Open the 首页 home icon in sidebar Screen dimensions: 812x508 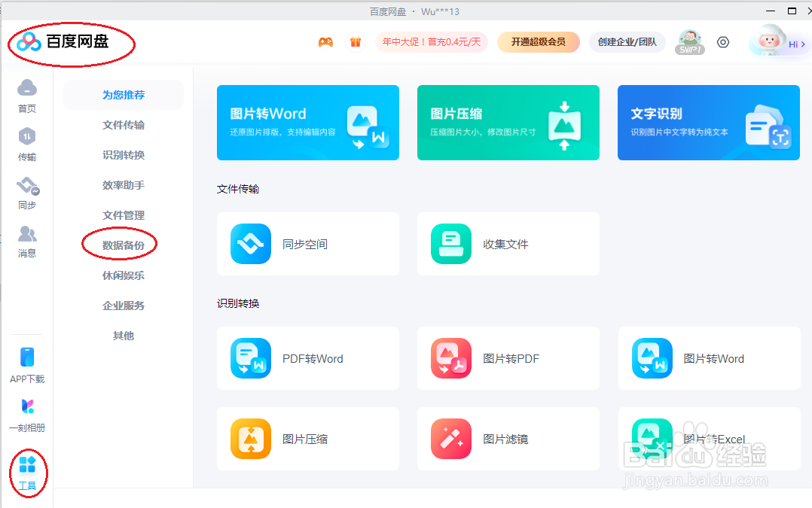tap(27, 89)
